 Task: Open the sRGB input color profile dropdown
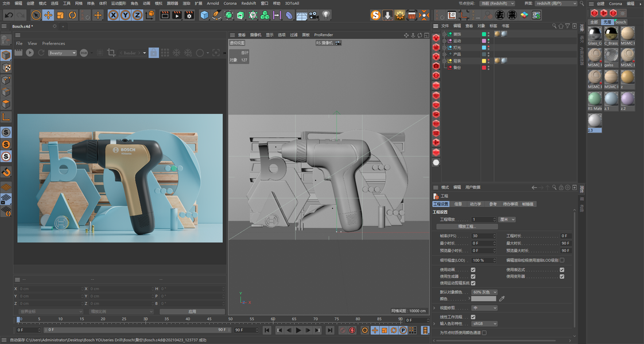point(484,323)
